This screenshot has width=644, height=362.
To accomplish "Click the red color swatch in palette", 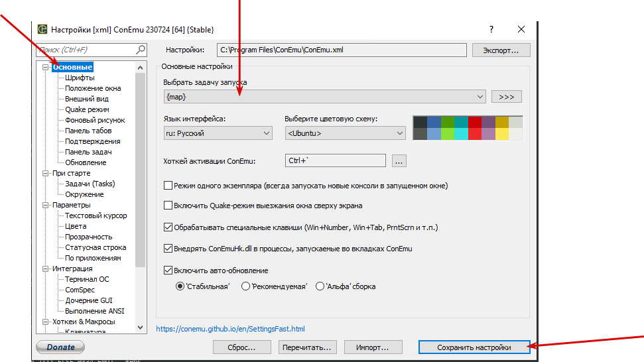I will pos(475,122).
